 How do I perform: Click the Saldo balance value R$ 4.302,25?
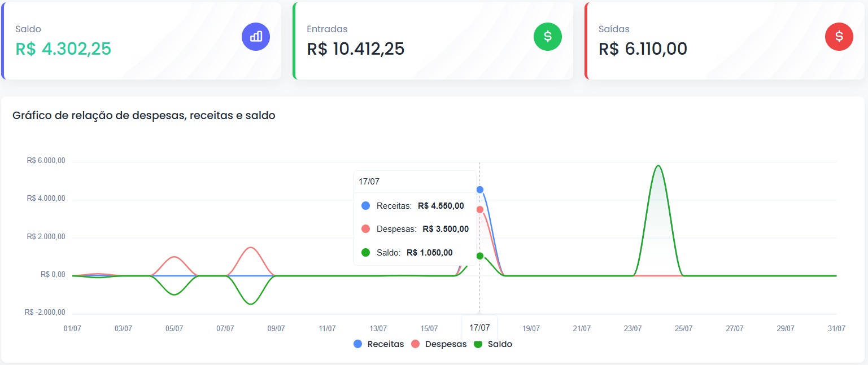click(x=63, y=49)
